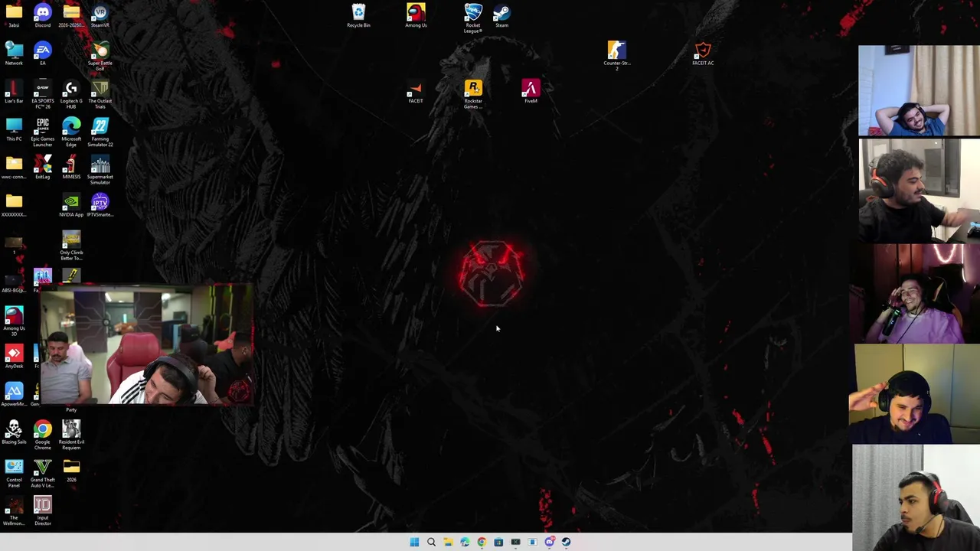Select the This PC desktop icon
The height and width of the screenshot is (551, 980).
point(14,129)
